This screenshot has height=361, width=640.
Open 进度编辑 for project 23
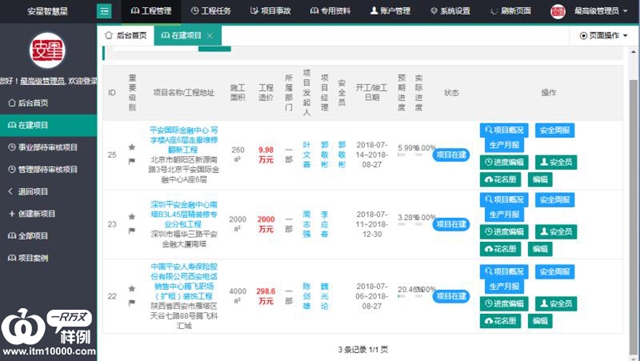[504, 232]
